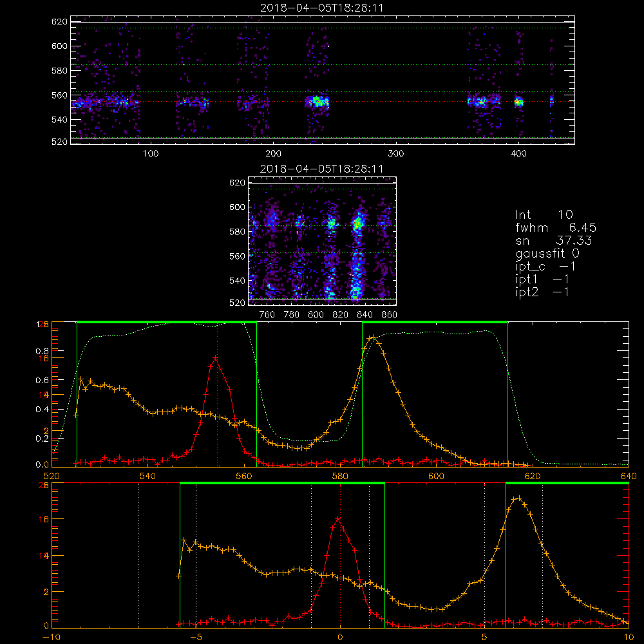Screen dimensions: 644x644
Task: Click the red curve peak at 0 in bottom plot
Action: tap(338, 518)
